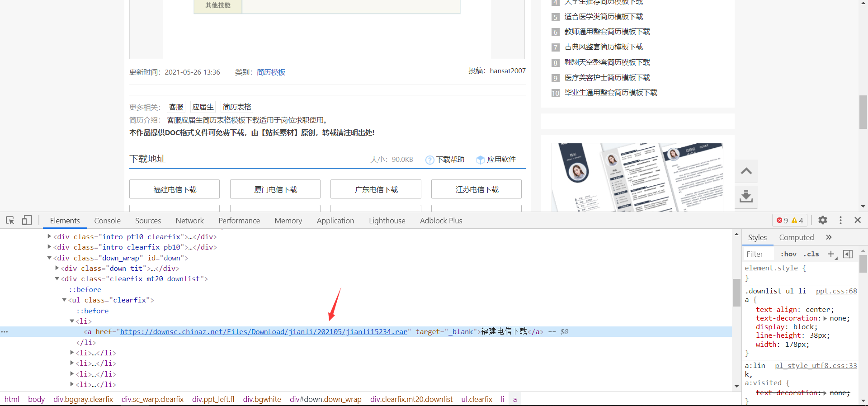This screenshot has height=406, width=868.
Task: Open the pl_style_utf8.css:33 source link
Action: tap(816, 366)
